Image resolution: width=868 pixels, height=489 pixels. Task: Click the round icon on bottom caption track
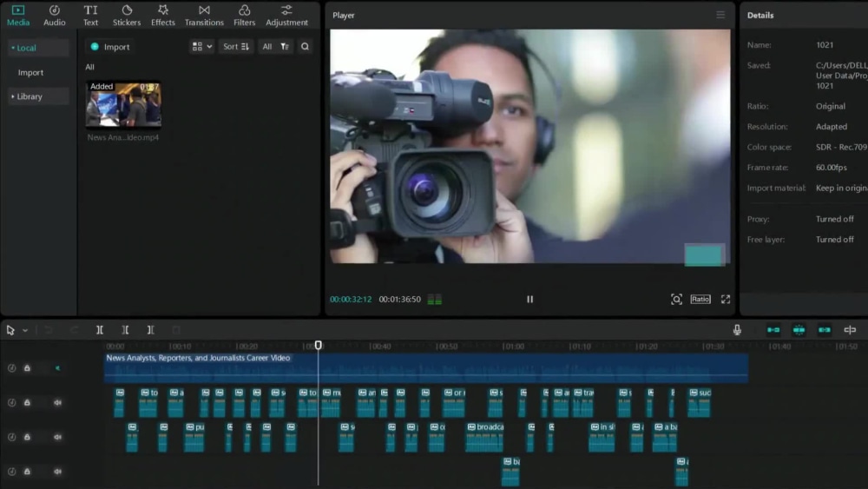tap(11, 472)
